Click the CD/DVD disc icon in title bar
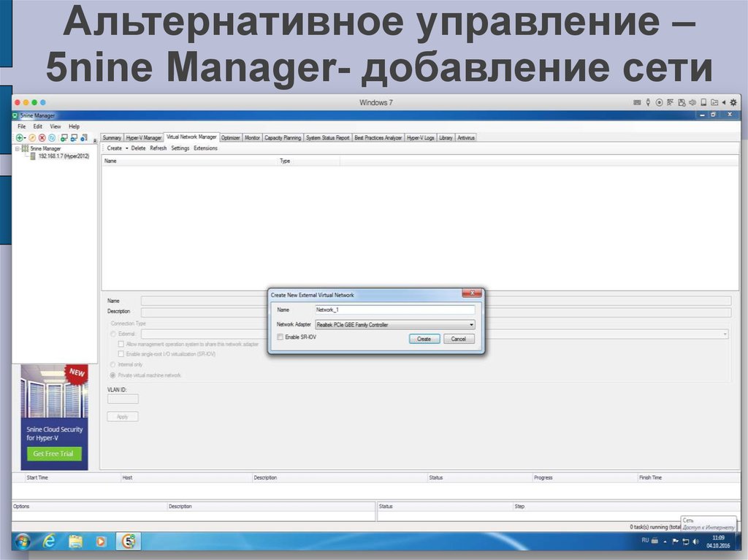The width and height of the screenshot is (748, 560). click(x=659, y=102)
